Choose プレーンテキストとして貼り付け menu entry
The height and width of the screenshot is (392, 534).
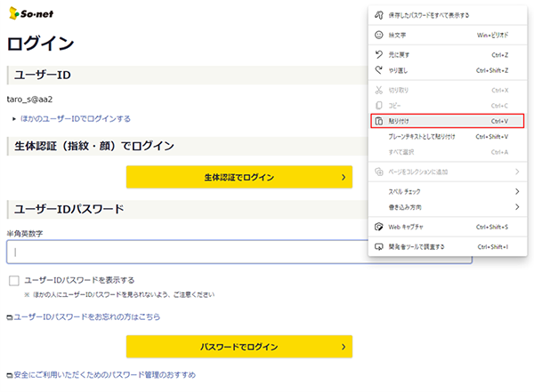click(x=422, y=137)
